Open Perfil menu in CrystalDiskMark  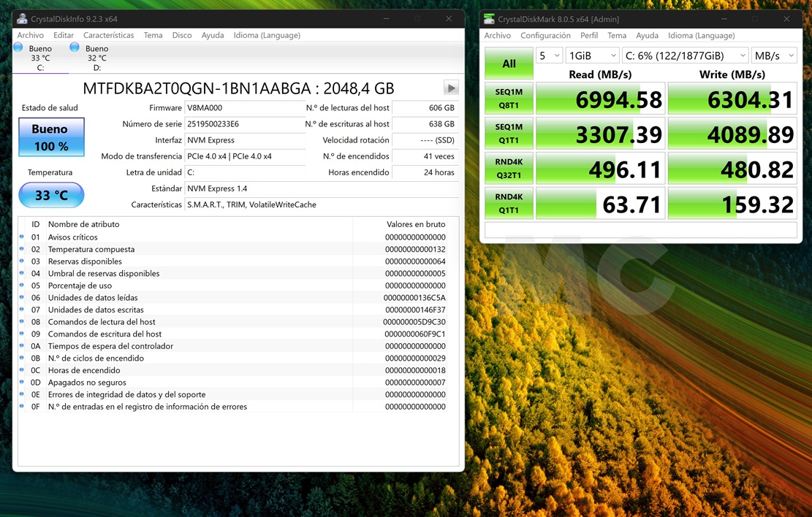[588, 35]
